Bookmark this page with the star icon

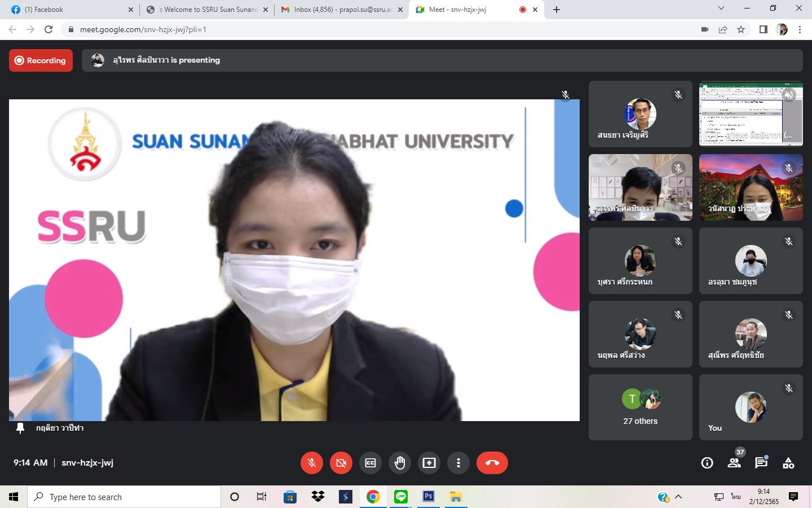[741, 29]
